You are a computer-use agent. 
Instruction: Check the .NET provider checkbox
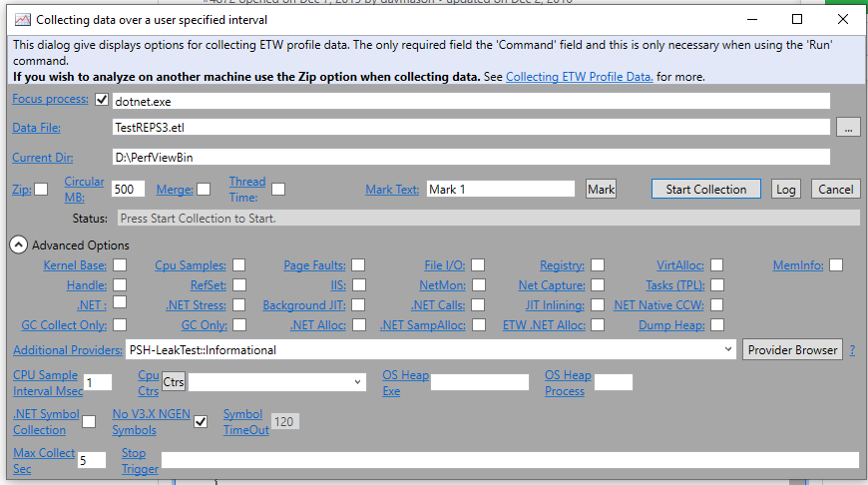pos(120,302)
